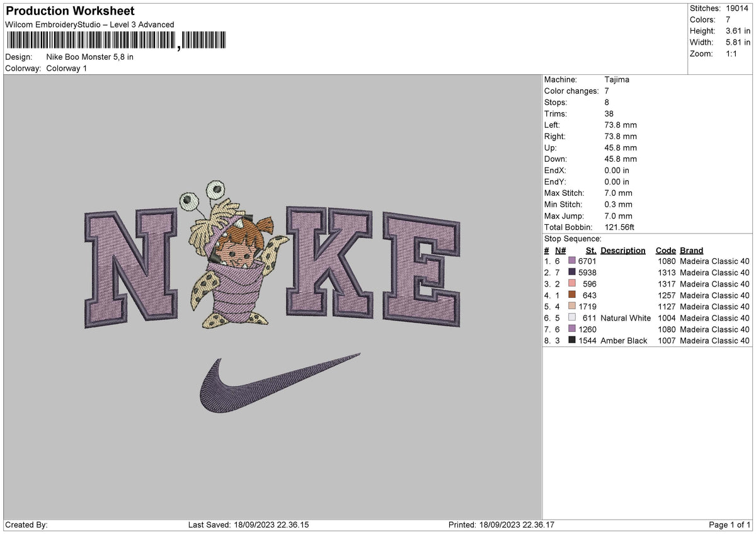756x534 pixels.
Task: Click the Colorway 1 label
Action: (x=66, y=69)
